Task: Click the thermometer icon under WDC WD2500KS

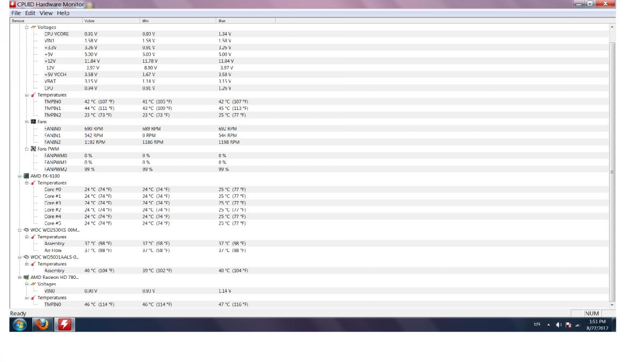Action: (33, 237)
